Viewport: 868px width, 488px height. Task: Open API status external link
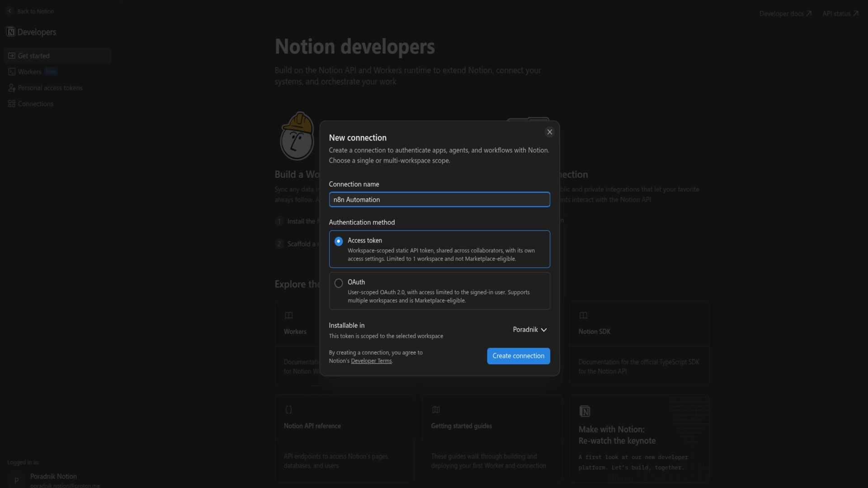[x=840, y=14]
